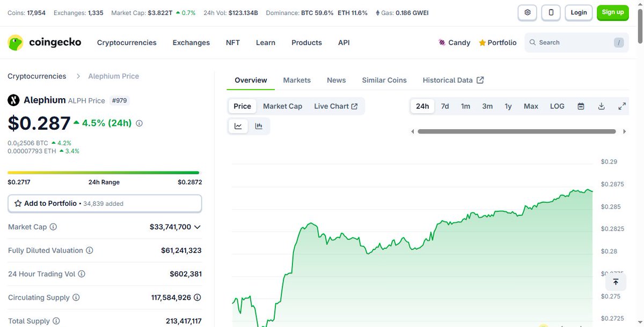Click Total Supply info icon
644x327 pixels.
[x=56, y=321]
